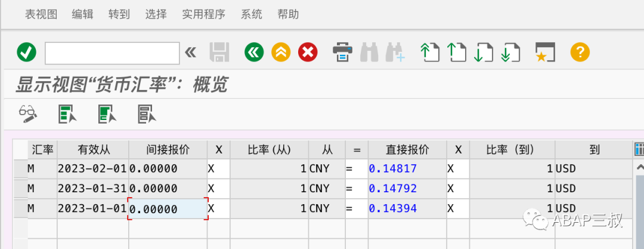Image resolution: width=644 pixels, height=249 pixels.
Task: Click the Find binoculars icon
Action: [369, 53]
